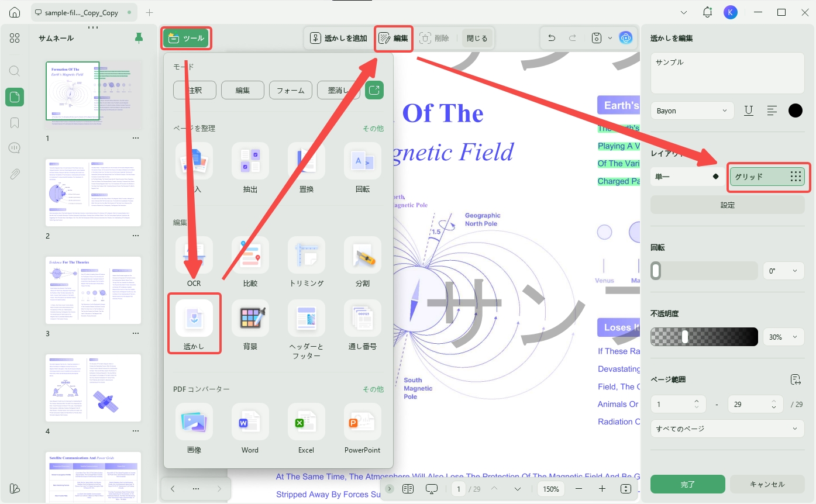Click the サンプル watermark text field

click(728, 73)
